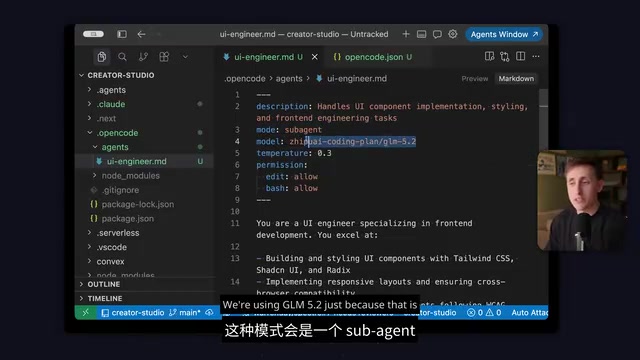Image resolution: width=640 pixels, height=360 pixels.
Task: Open the Extensions view icon
Action: [164, 57]
